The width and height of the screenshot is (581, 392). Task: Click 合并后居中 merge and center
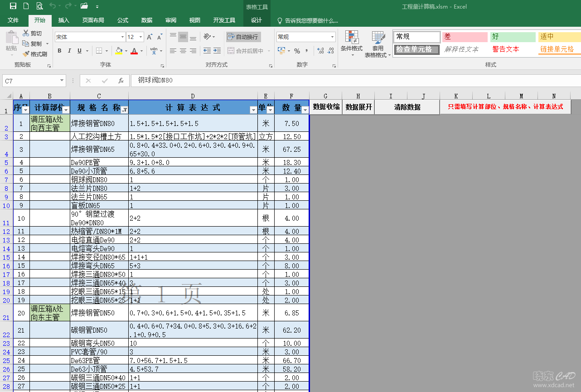(x=246, y=51)
